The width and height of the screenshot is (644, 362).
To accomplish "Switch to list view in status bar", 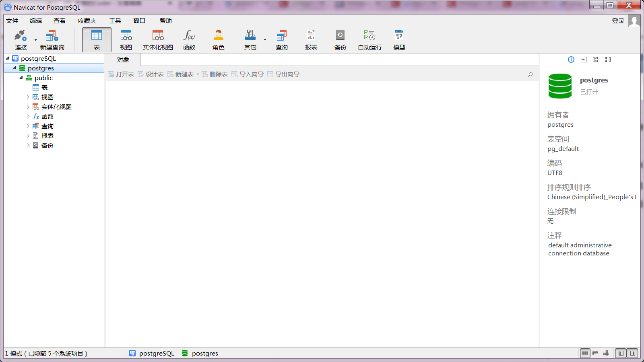I will click(585, 353).
